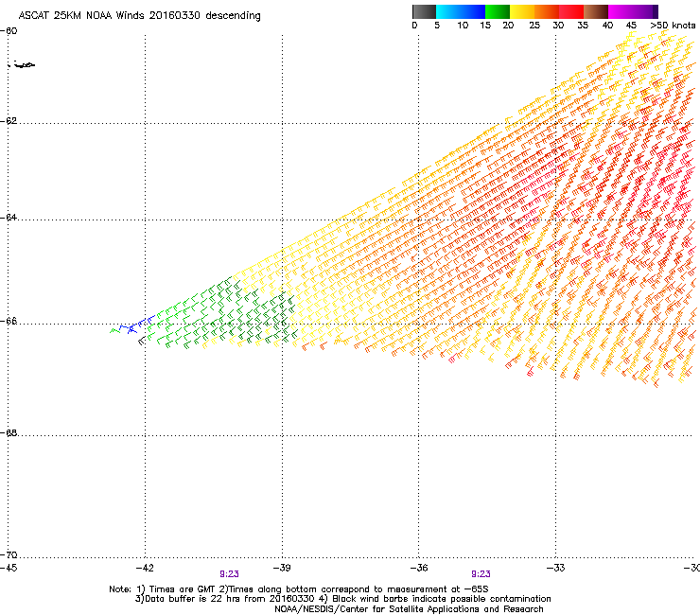Click the black contaminated wind barb

(142, 341)
